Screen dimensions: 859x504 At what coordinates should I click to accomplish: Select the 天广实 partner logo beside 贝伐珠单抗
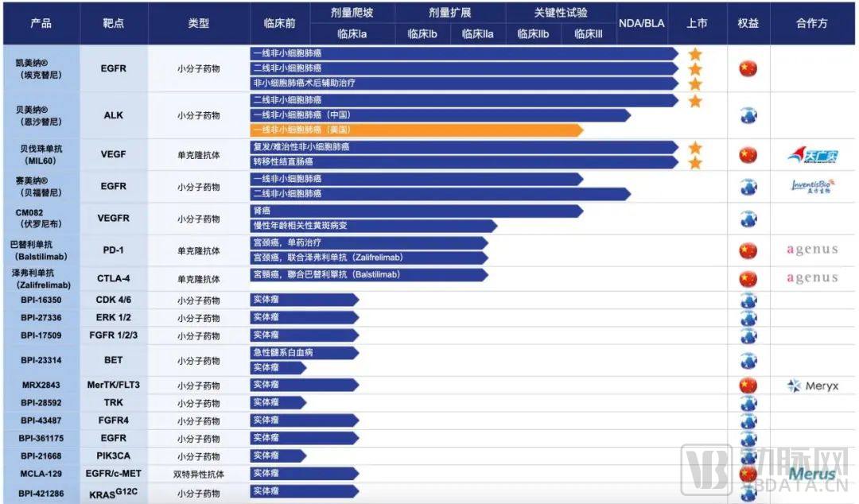[x=813, y=154]
